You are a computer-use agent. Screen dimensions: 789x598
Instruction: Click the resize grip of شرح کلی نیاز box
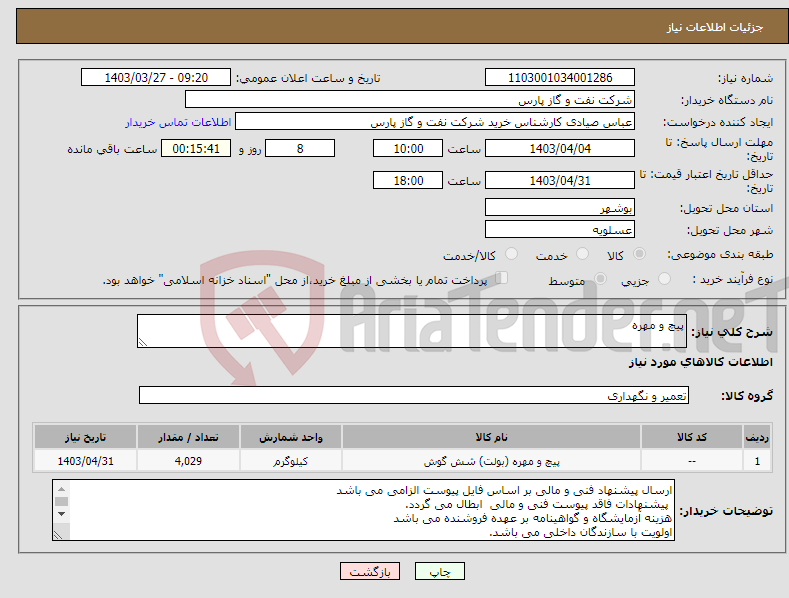pyautogui.click(x=143, y=342)
